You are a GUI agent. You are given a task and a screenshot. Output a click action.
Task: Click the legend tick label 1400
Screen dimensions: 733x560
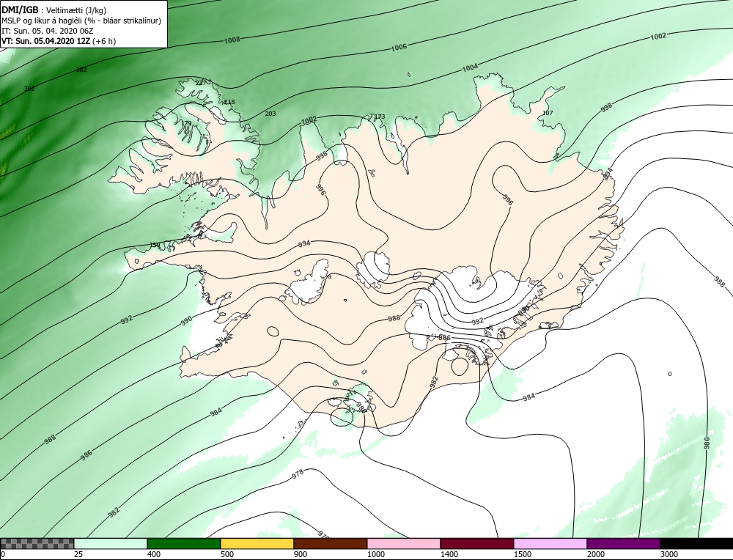[x=449, y=554]
